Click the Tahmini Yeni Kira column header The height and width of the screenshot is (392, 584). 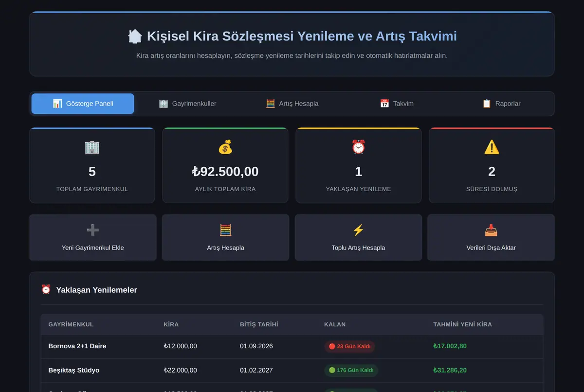[462, 324]
